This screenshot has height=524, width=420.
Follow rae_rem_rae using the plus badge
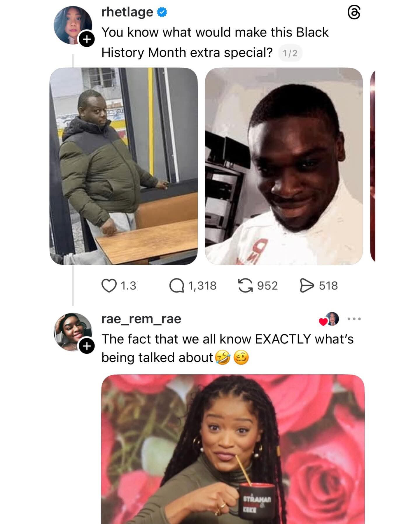(x=87, y=346)
